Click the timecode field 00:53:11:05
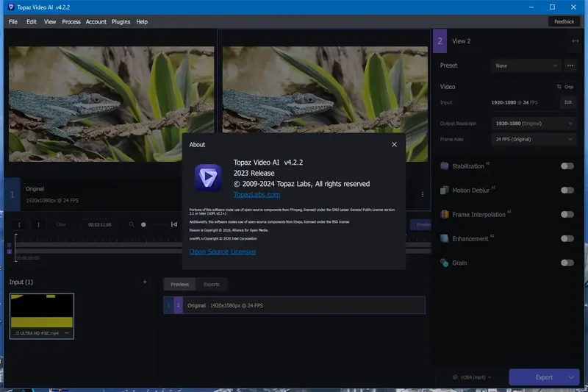 pyautogui.click(x=99, y=225)
